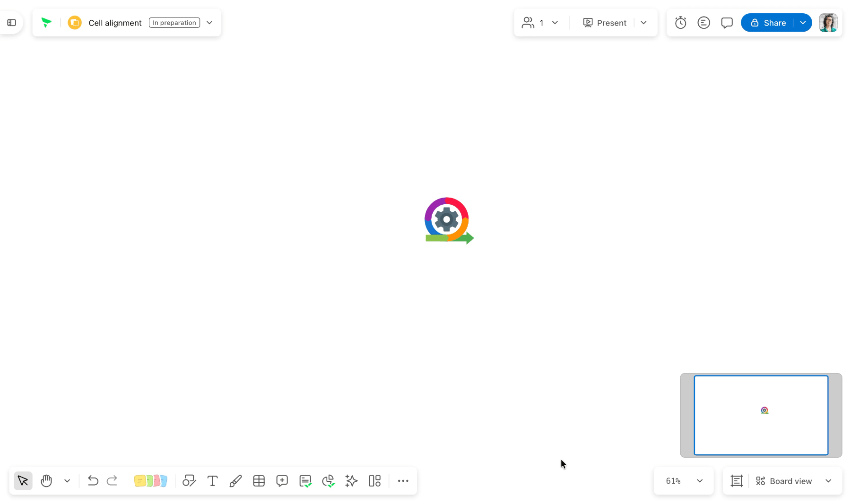Expand the board title dropdown chevron
The image size is (851, 504).
[209, 23]
